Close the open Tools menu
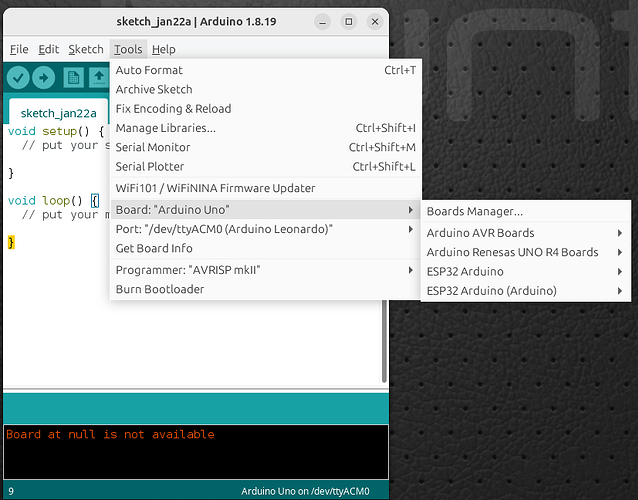The width and height of the screenshot is (638, 500). [128, 49]
